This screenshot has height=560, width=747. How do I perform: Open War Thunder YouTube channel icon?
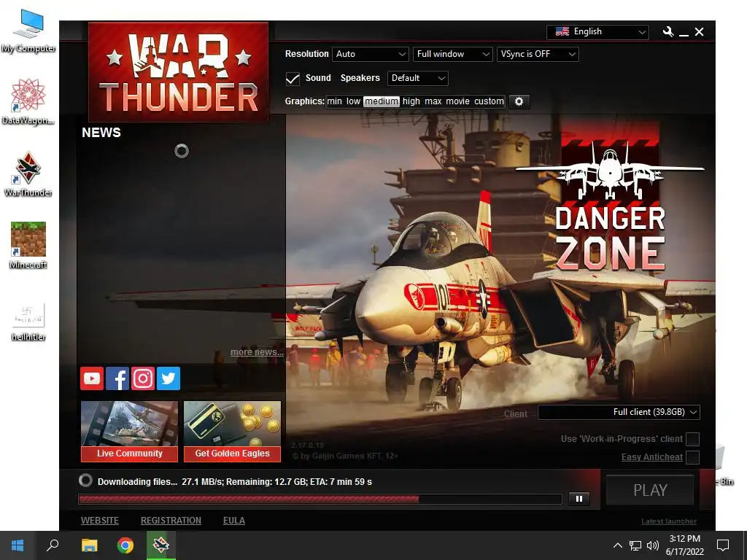click(92, 378)
